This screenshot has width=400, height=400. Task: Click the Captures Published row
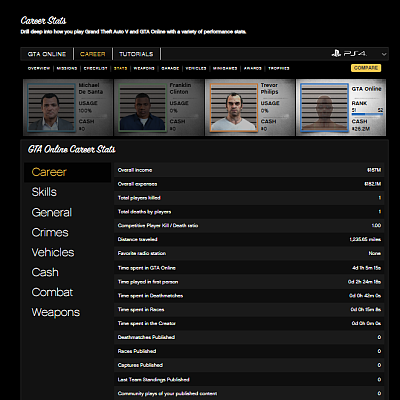click(249, 365)
